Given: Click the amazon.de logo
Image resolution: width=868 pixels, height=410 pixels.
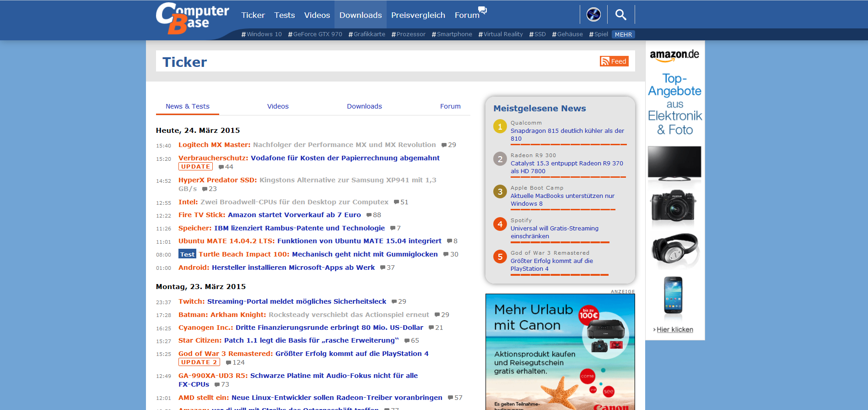Looking at the screenshot, I should pyautogui.click(x=674, y=55).
